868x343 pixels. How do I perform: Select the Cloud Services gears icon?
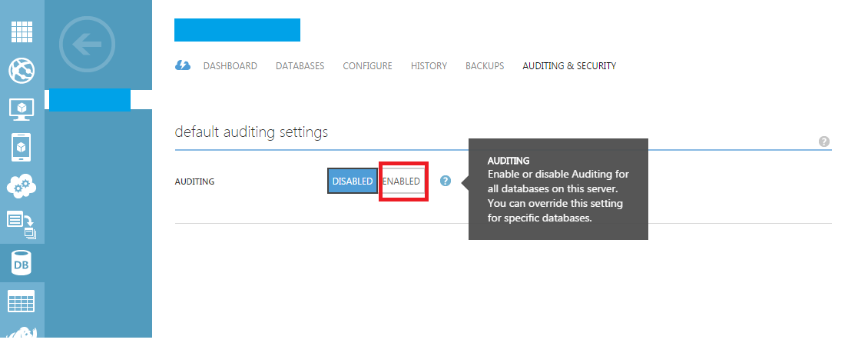[x=22, y=186]
